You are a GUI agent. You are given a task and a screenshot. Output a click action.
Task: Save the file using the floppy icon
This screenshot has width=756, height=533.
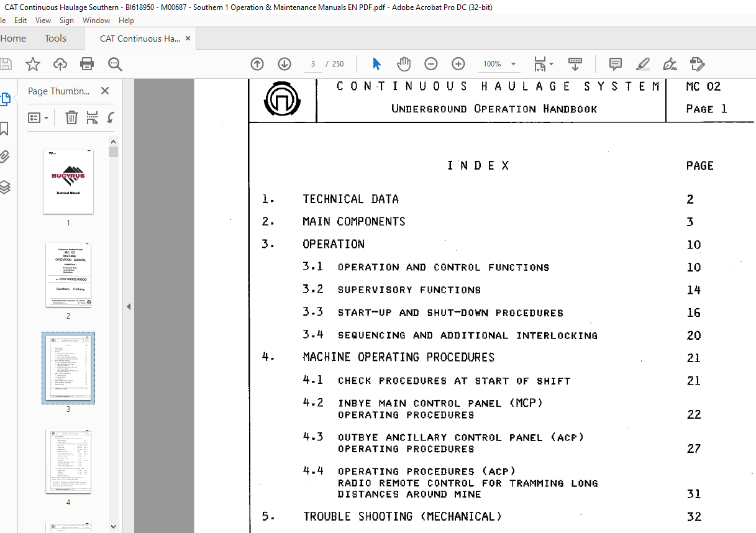tap(5, 64)
